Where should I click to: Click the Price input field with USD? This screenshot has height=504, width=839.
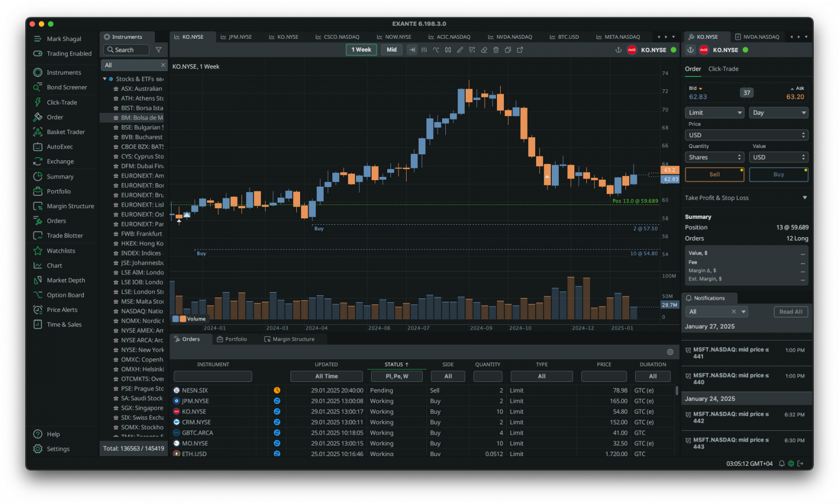click(746, 135)
